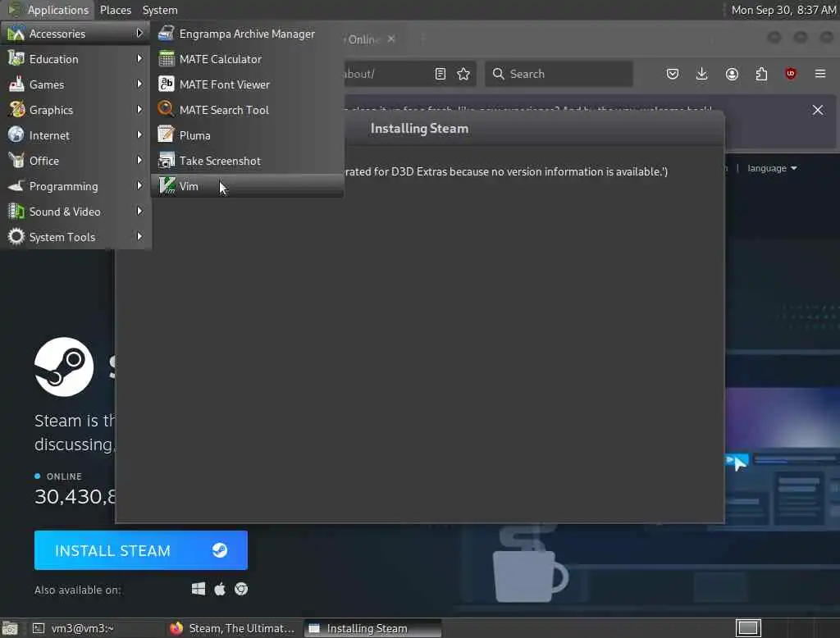Click the Pluma notepad icon
The height and width of the screenshot is (638, 840).
[166, 134]
